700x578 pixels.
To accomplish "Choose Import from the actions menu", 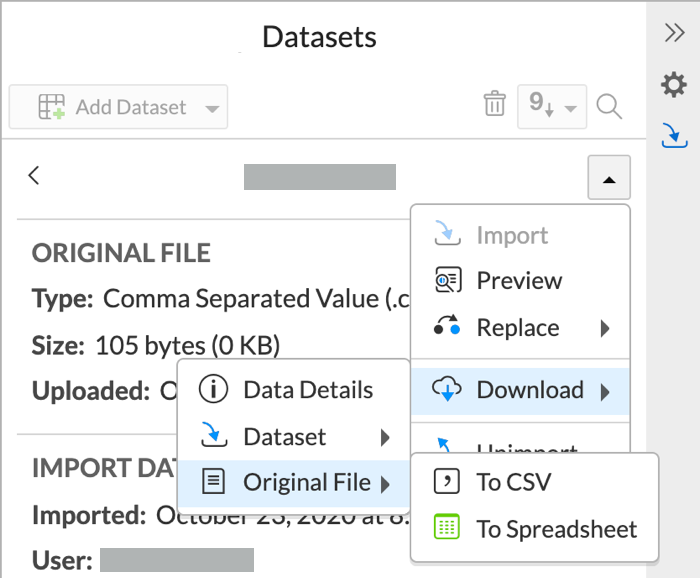I will [x=520, y=234].
